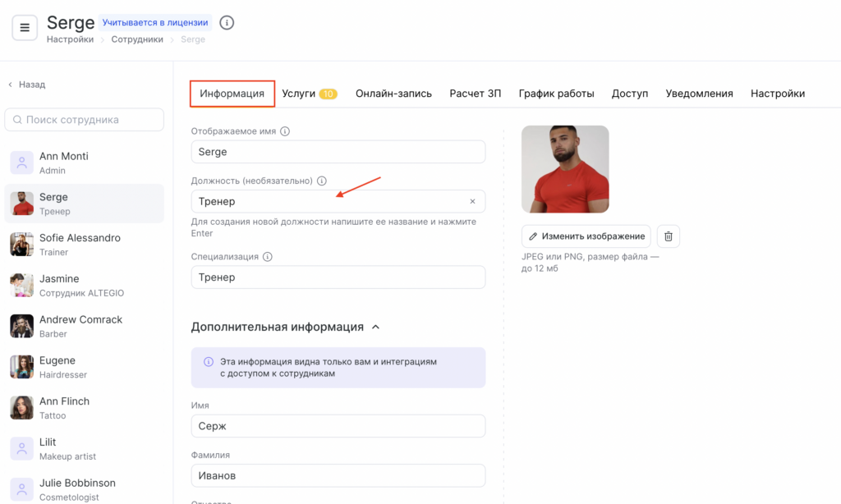
Task: Delete the employee photo with trash icon
Action: pos(669,236)
